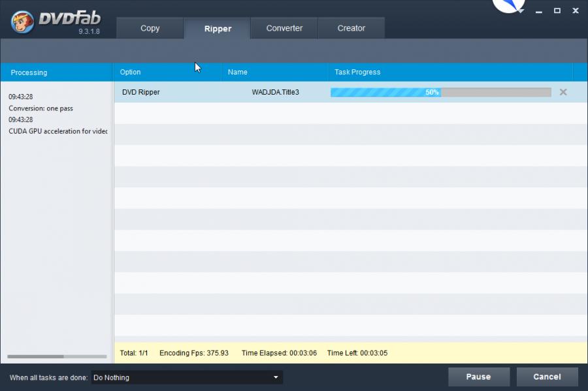Click the CUDA GPU acceleration log entry
Image resolution: width=588 pixels, height=391 pixels.
pos(57,131)
